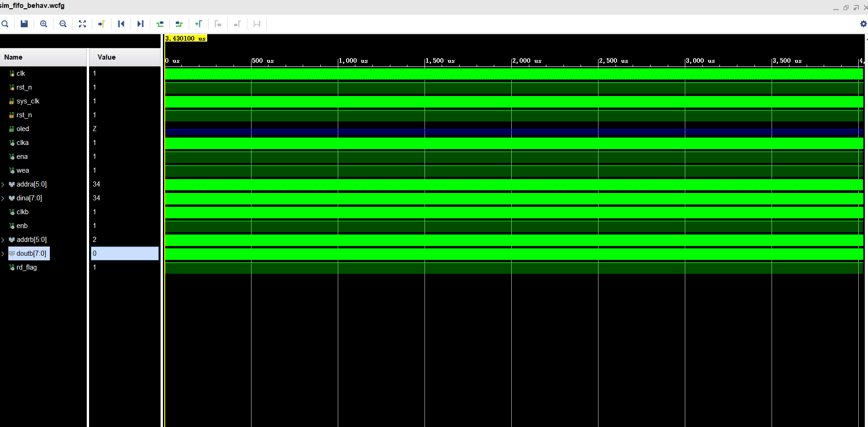Save the waveform configuration
868x427 pixels.
click(24, 24)
